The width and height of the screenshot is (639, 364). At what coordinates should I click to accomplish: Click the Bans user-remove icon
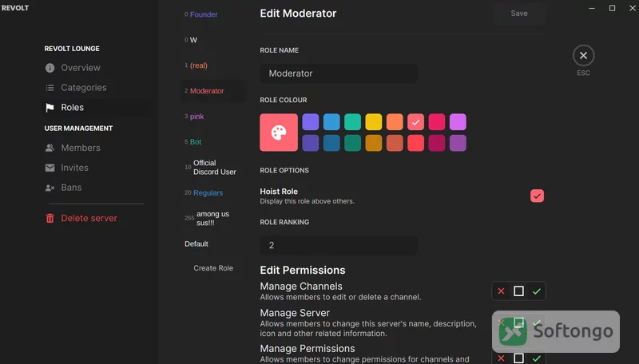click(50, 188)
